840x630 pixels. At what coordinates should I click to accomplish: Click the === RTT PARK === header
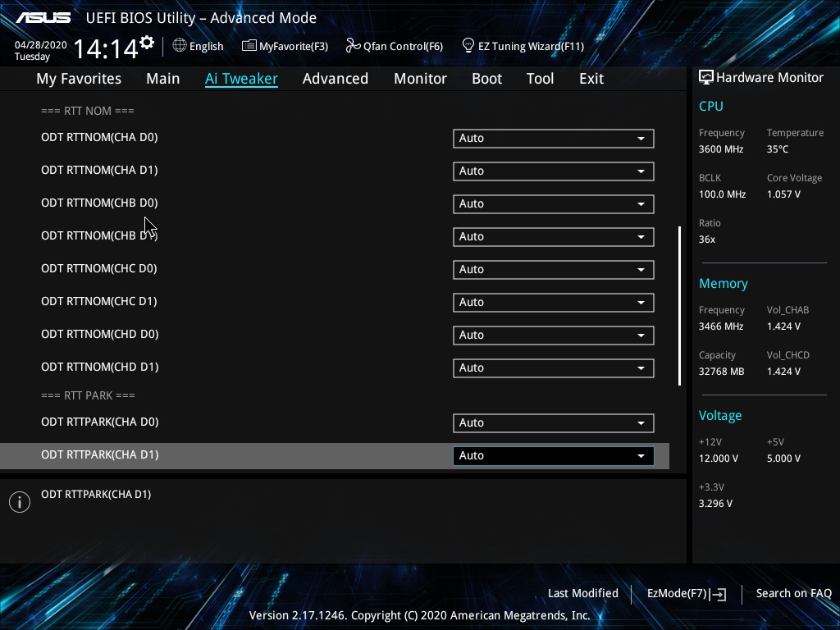pyautogui.click(x=89, y=395)
